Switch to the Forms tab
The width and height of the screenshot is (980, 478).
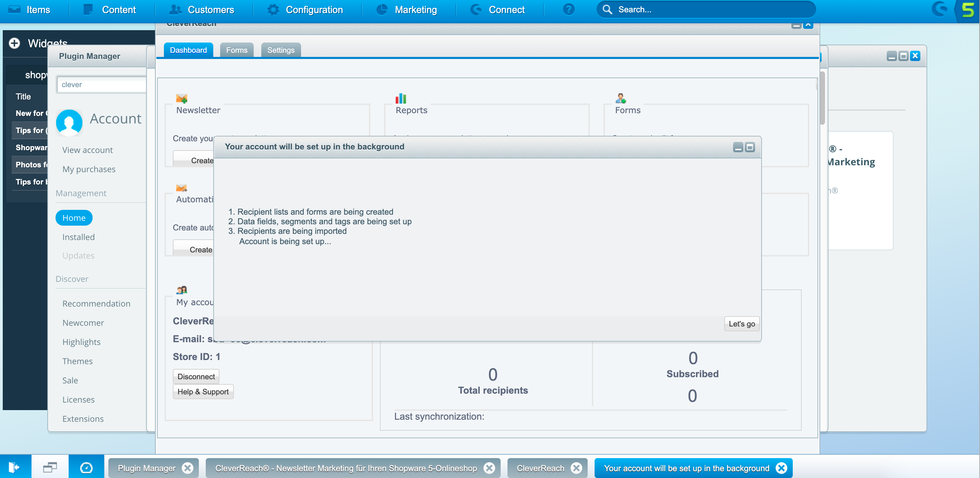click(x=237, y=50)
